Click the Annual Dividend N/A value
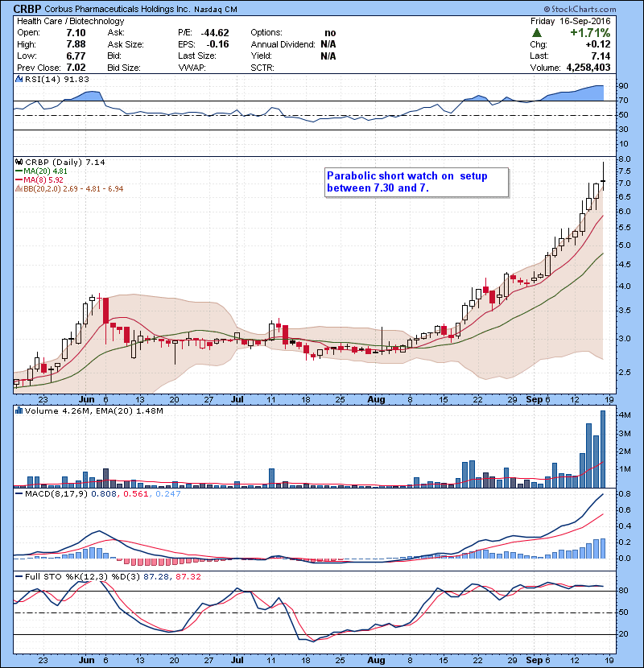The image size is (644, 668). (328, 44)
